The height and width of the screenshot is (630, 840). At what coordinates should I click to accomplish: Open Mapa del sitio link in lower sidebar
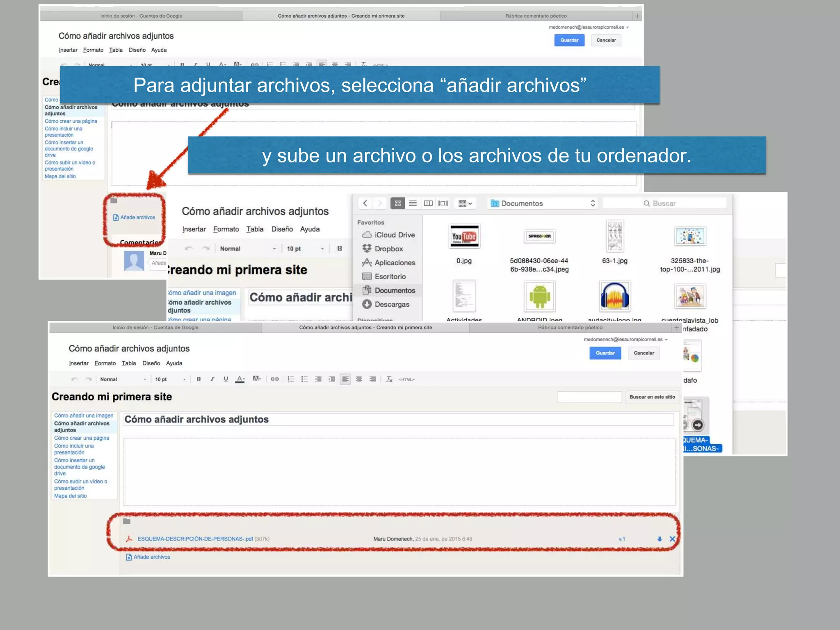[71, 496]
